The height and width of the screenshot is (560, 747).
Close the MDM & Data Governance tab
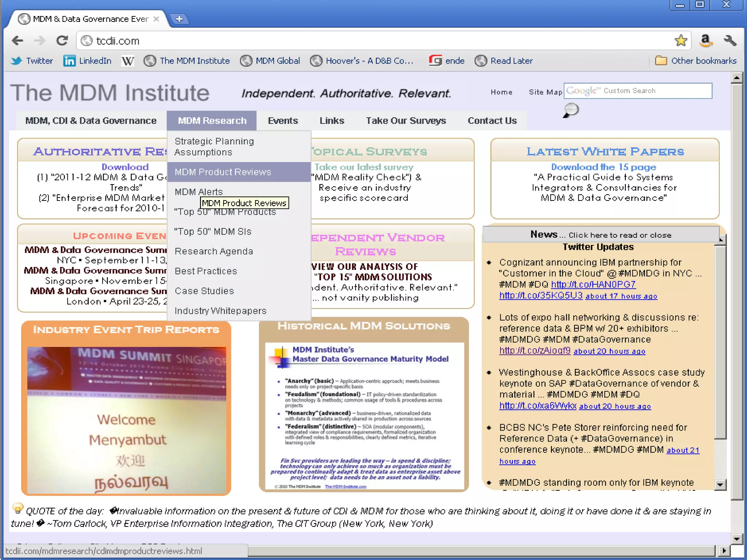point(156,19)
